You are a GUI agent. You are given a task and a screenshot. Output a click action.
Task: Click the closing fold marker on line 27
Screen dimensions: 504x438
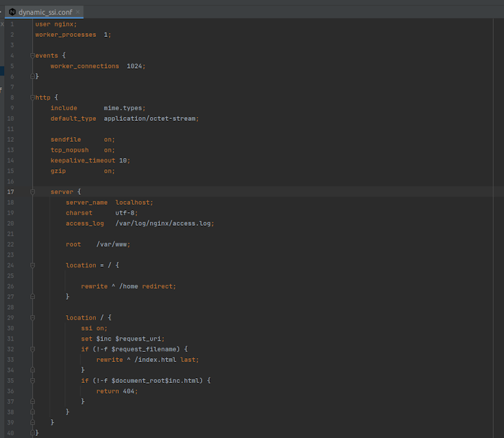tap(32, 297)
